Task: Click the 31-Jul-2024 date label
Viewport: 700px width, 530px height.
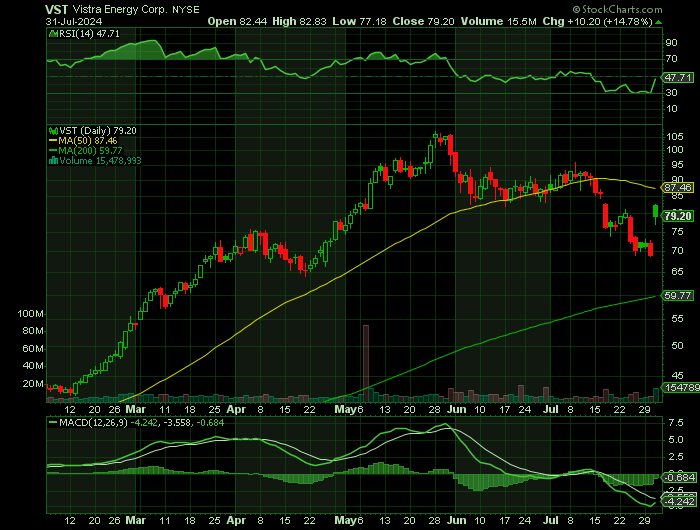Action: point(74,21)
